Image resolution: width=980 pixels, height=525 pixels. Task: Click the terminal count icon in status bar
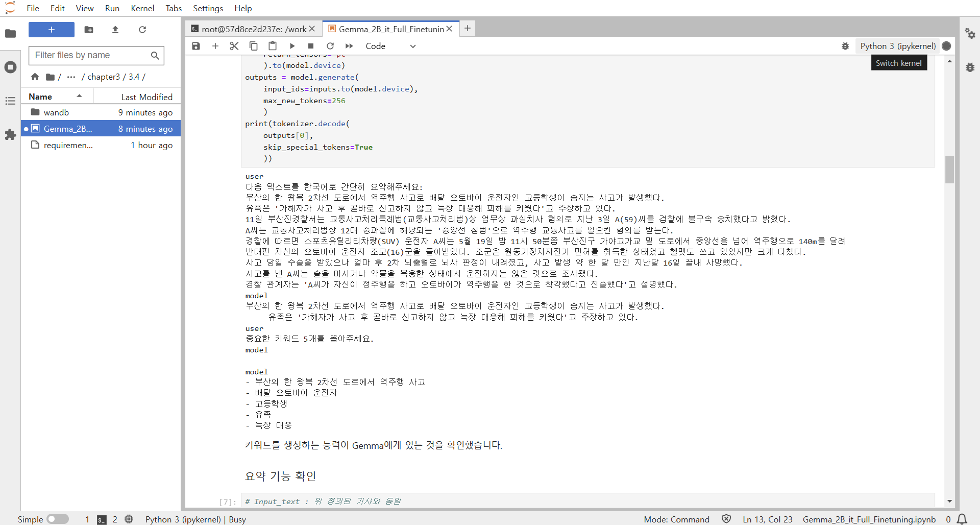(x=102, y=519)
